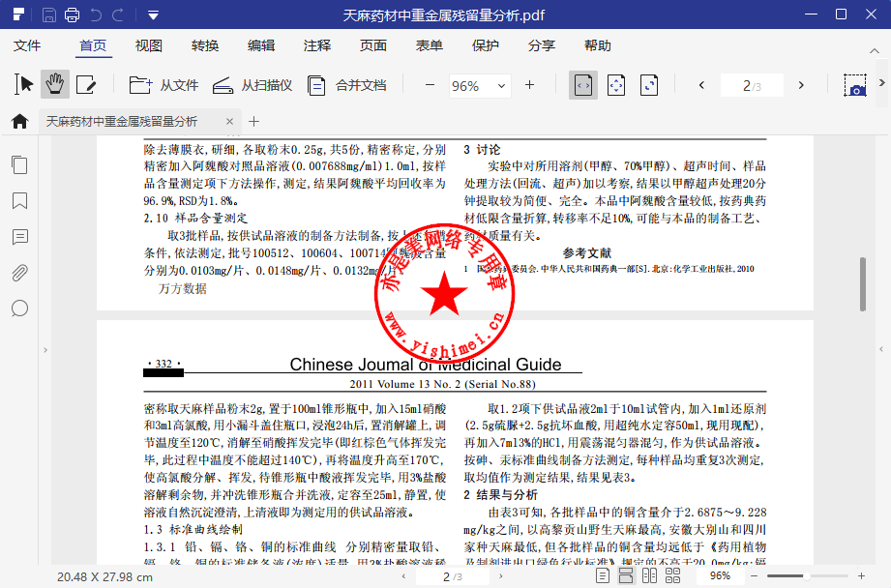Collapse the ribbon with the chevron
The width and height of the screenshot is (891, 588).
point(875,51)
